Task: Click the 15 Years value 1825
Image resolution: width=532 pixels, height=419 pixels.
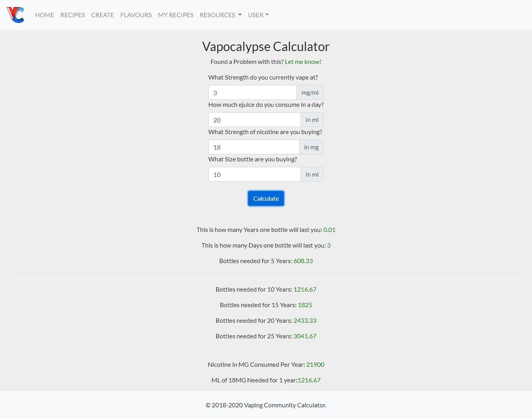Action: pos(305,305)
